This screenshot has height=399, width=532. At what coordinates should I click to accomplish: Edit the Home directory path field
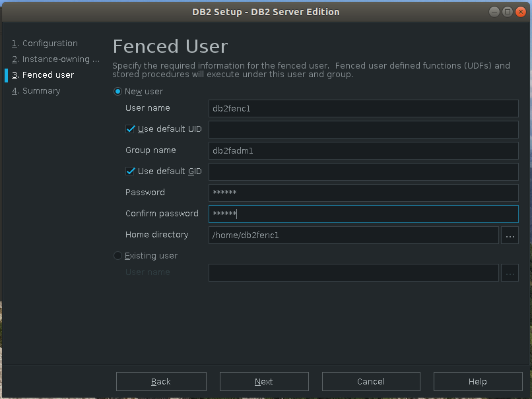pyautogui.click(x=353, y=235)
